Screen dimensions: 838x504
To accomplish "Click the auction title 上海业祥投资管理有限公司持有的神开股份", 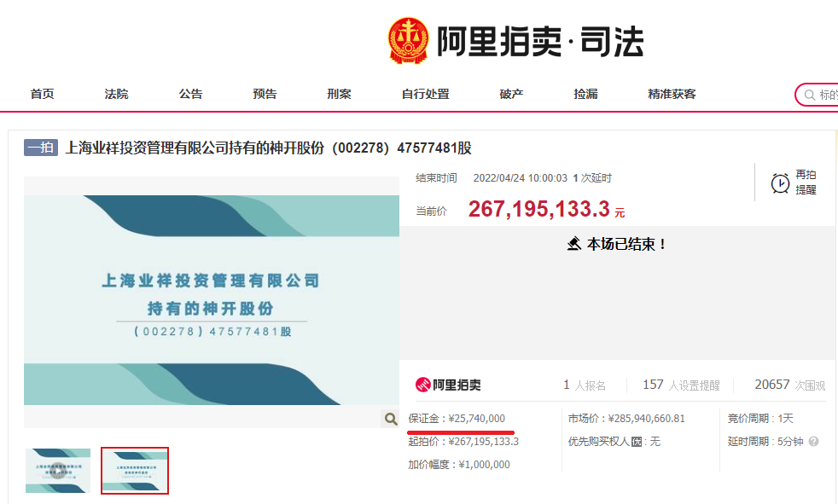I will click(268, 148).
